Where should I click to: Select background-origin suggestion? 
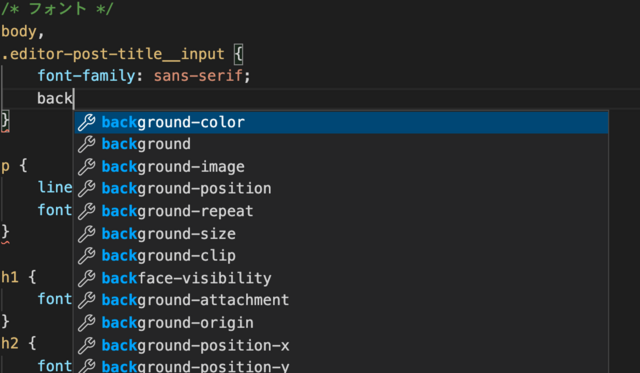point(341,322)
